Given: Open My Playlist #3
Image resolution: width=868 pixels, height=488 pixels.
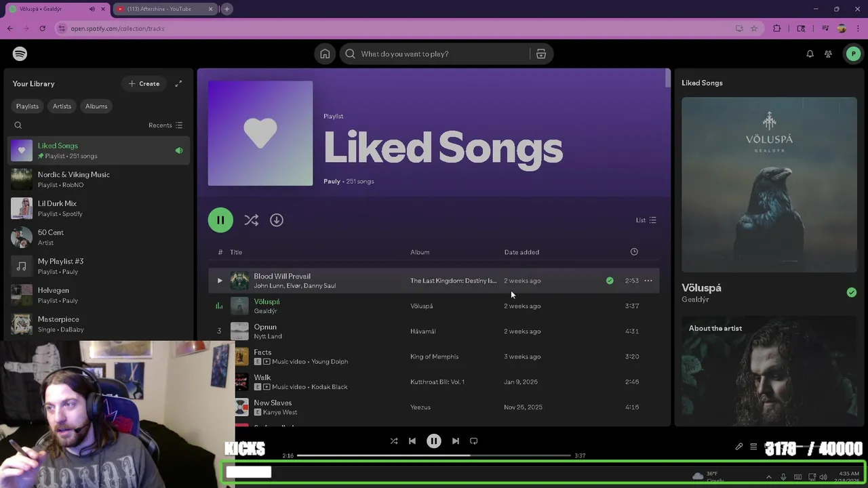Looking at the screenshot, I should [99, 266].
